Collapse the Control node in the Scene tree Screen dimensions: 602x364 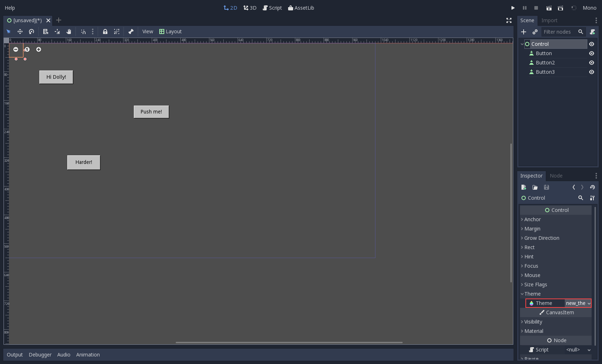[522, 44]
